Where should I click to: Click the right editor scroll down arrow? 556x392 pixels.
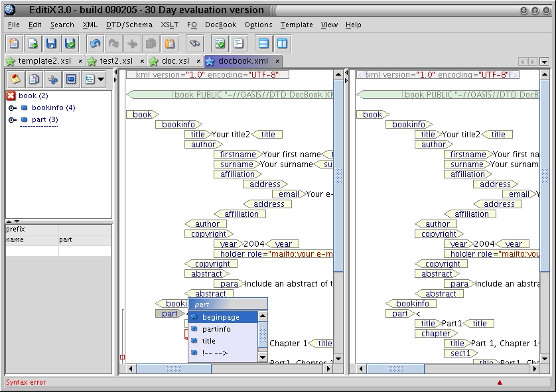[545, 358]
